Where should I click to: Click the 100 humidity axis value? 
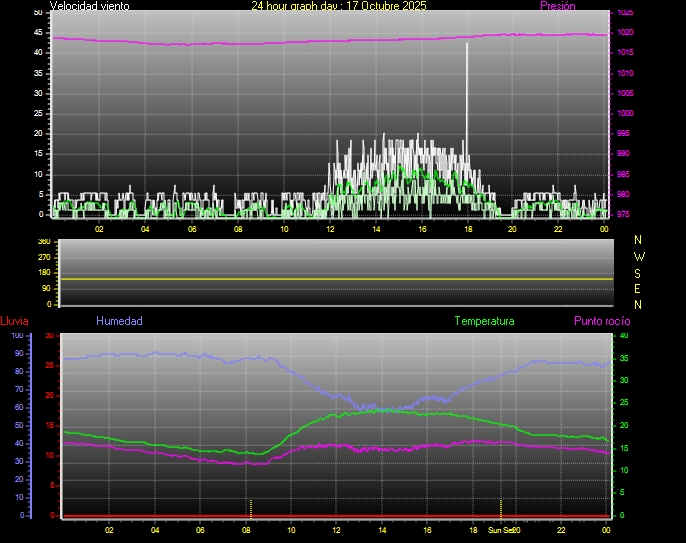pos(17,335)
